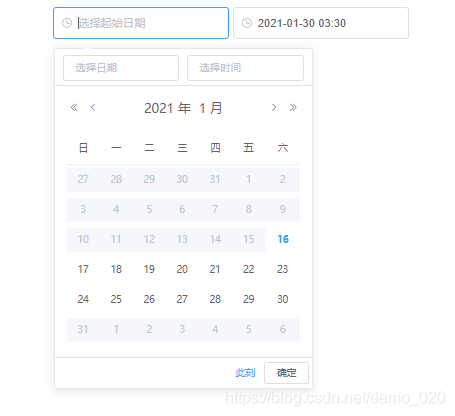Select Sunday the 24th
The height and width of the screenshot is (416, 455).
[x=83, y=299]
